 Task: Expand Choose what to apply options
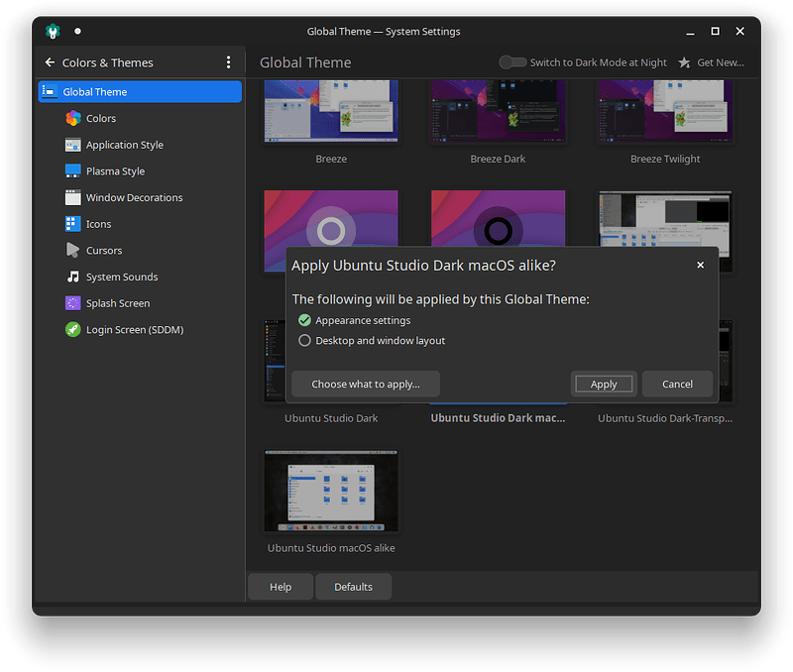point(365,384)
